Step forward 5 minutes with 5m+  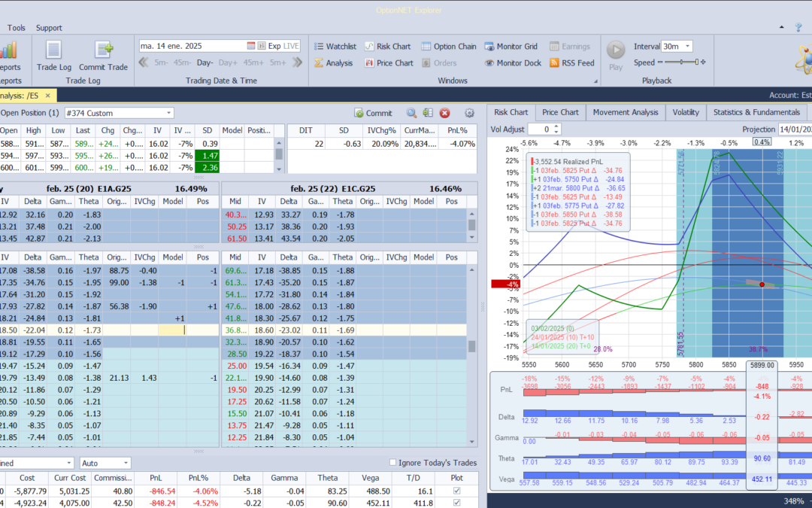[x=277, y=62]
